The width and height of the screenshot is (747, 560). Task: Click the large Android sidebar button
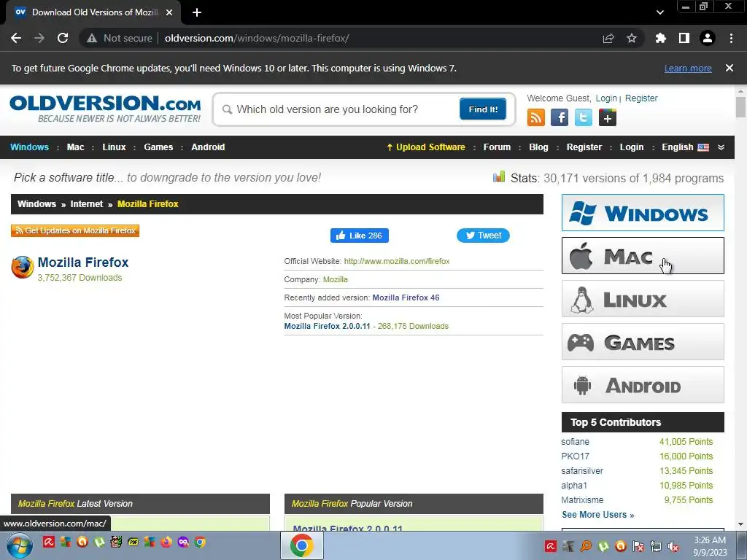pos(643,385)
